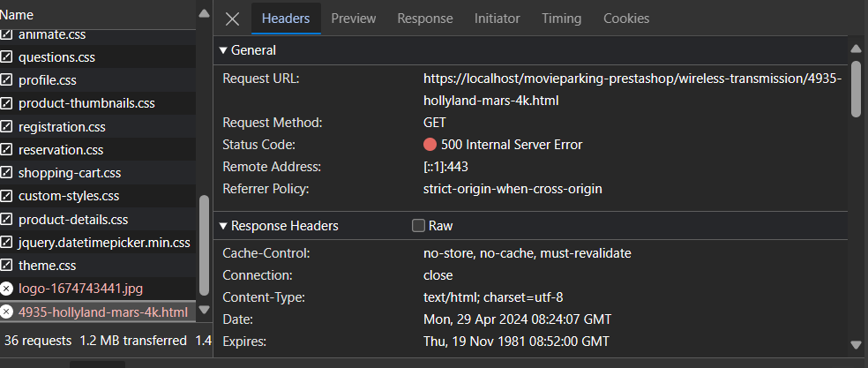
Task: Click the theme.css file icon
Action: pos(7,265)
